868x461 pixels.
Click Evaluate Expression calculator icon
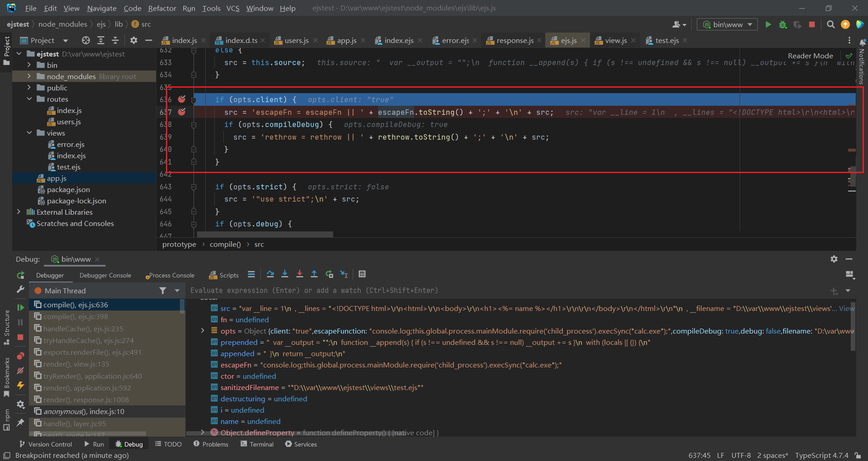click(362, 274)
